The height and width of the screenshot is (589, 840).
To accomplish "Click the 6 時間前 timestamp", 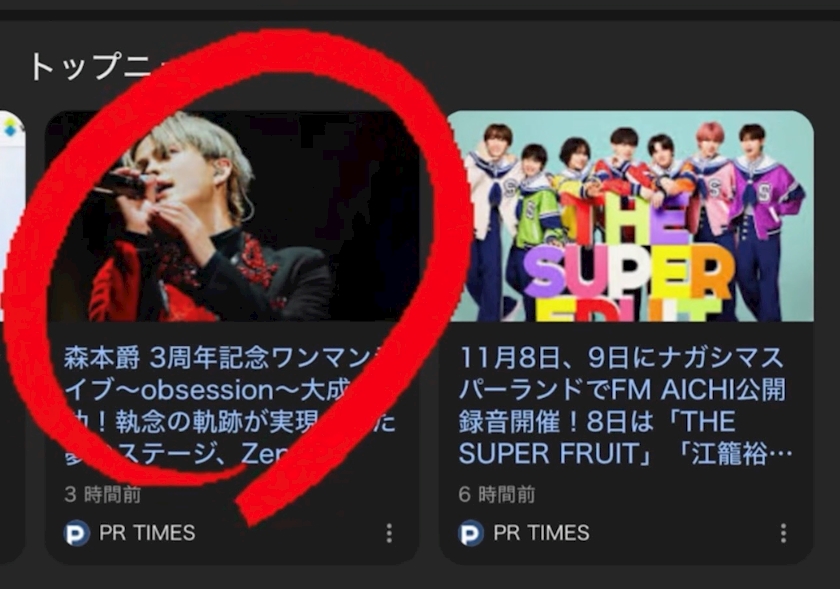I will (497, 495).
